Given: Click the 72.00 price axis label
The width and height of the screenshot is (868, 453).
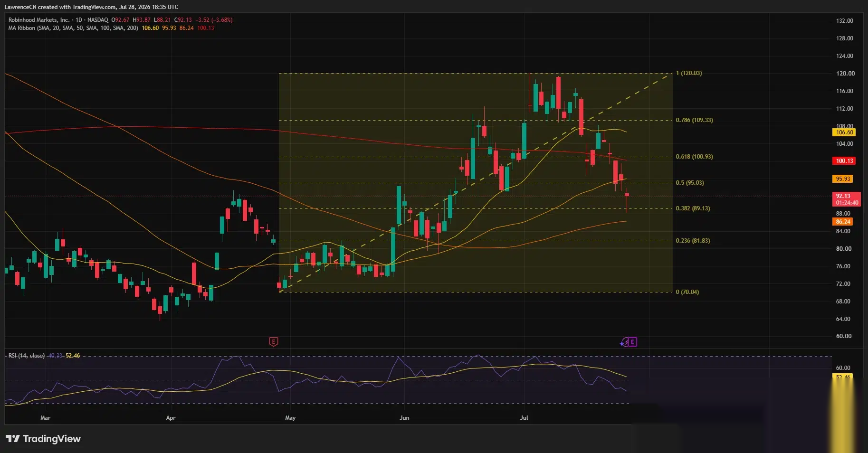Looking at the screenshot, I should click(x=843, y=284).
